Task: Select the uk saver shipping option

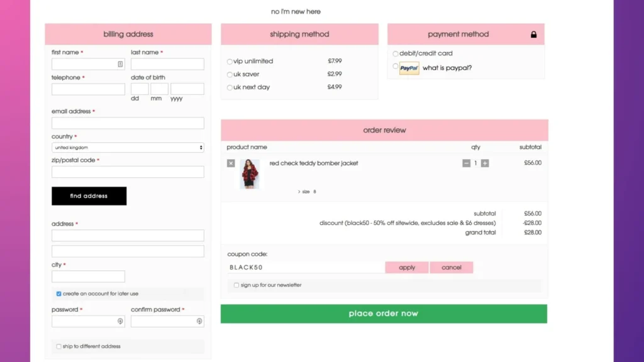Action: click(229, 74)
